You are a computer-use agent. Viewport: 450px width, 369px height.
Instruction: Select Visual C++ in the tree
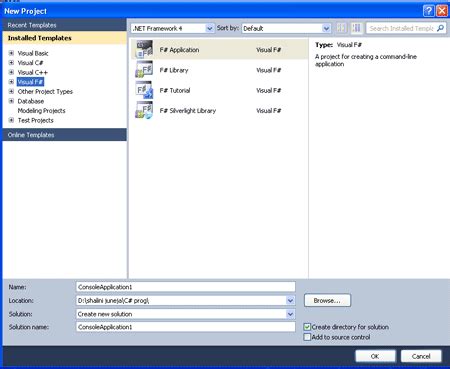coord(33,72)
